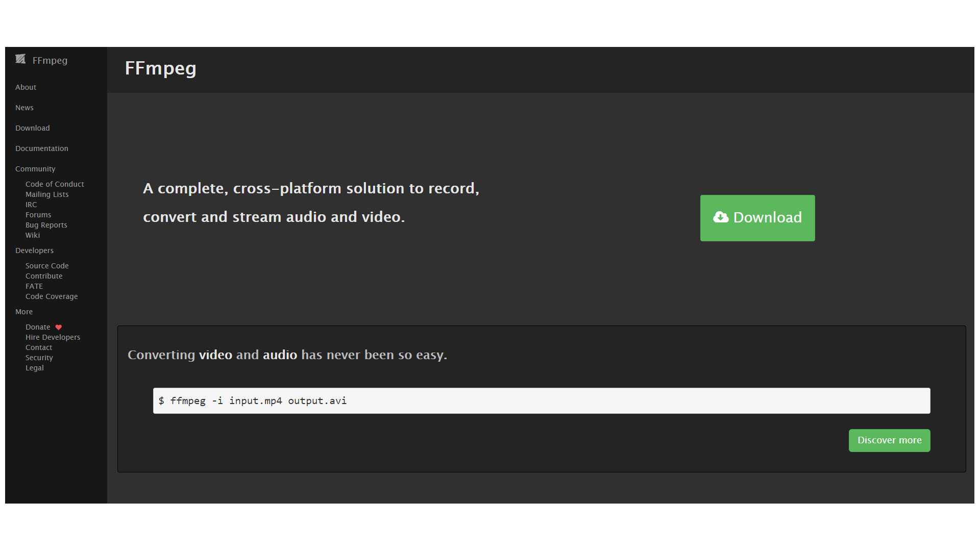Click the ffmpeg command code box

(x=542, y=400)
